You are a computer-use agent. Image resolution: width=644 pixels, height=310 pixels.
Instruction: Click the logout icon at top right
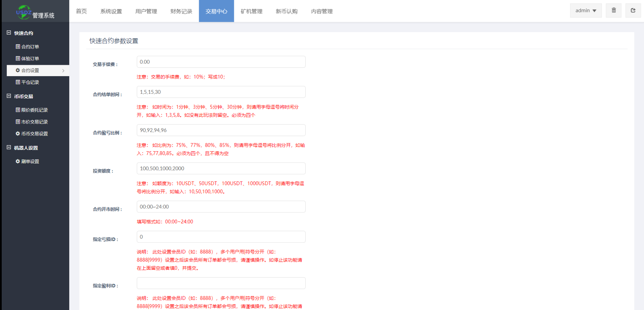633,10
